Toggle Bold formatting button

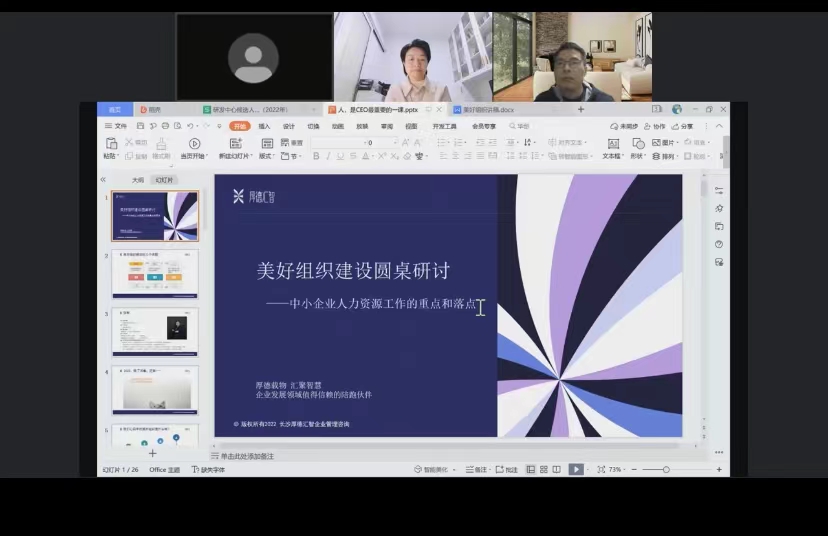315,156
